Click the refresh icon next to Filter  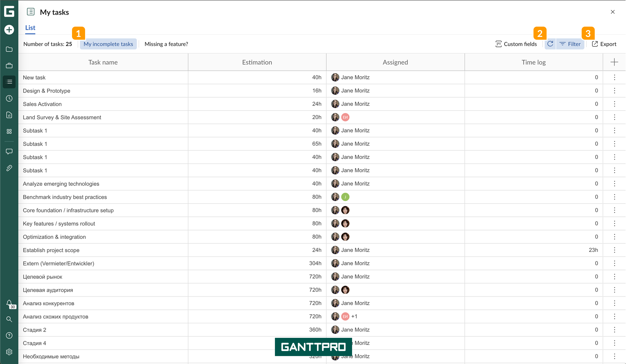550,44
